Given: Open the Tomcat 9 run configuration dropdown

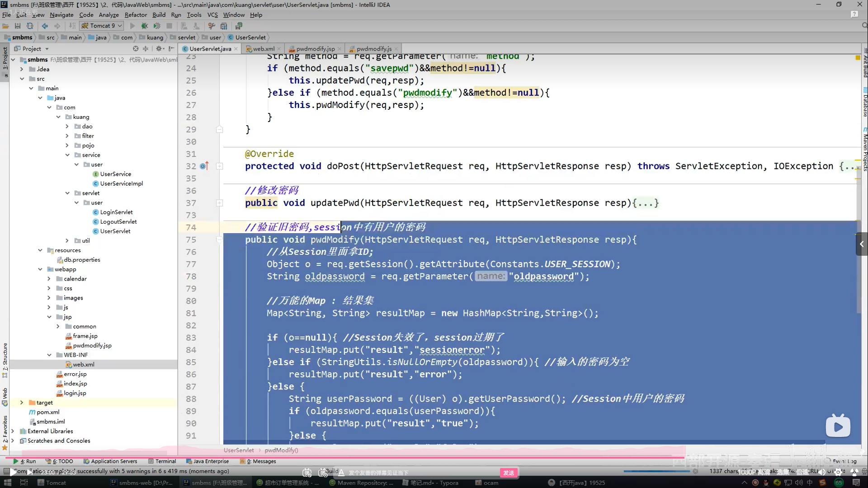Looking at the screenshot, I should (102, 26).
